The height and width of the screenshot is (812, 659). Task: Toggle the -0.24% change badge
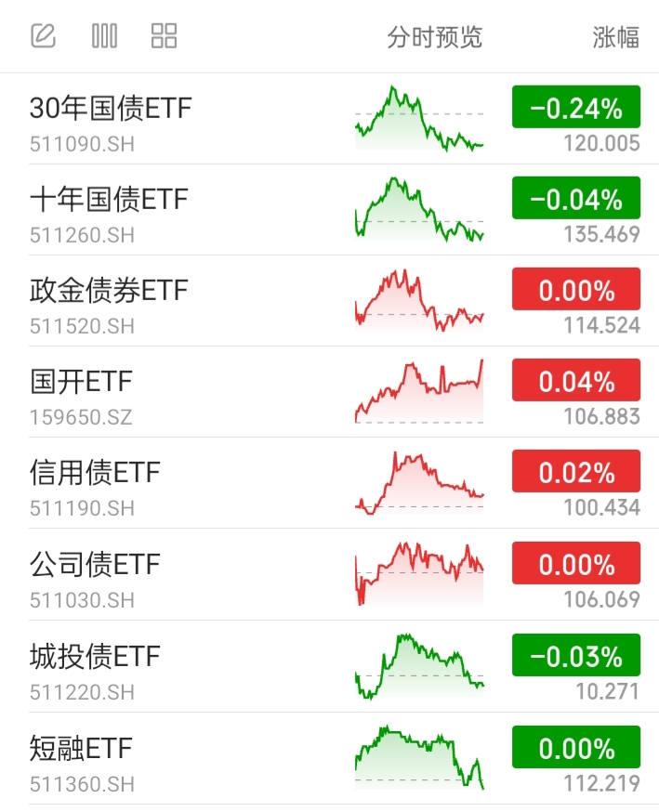point(576,107)
